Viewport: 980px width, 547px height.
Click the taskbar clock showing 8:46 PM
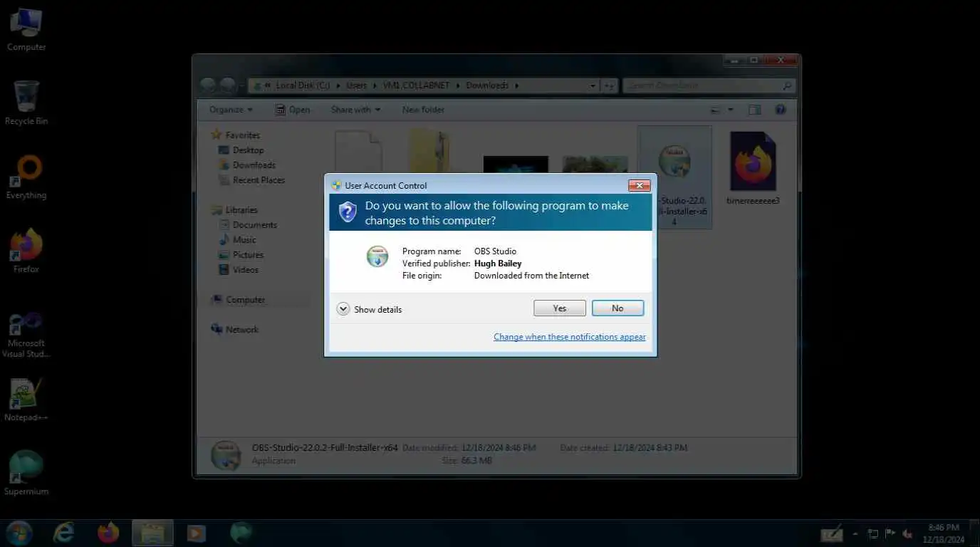point(944,533)
